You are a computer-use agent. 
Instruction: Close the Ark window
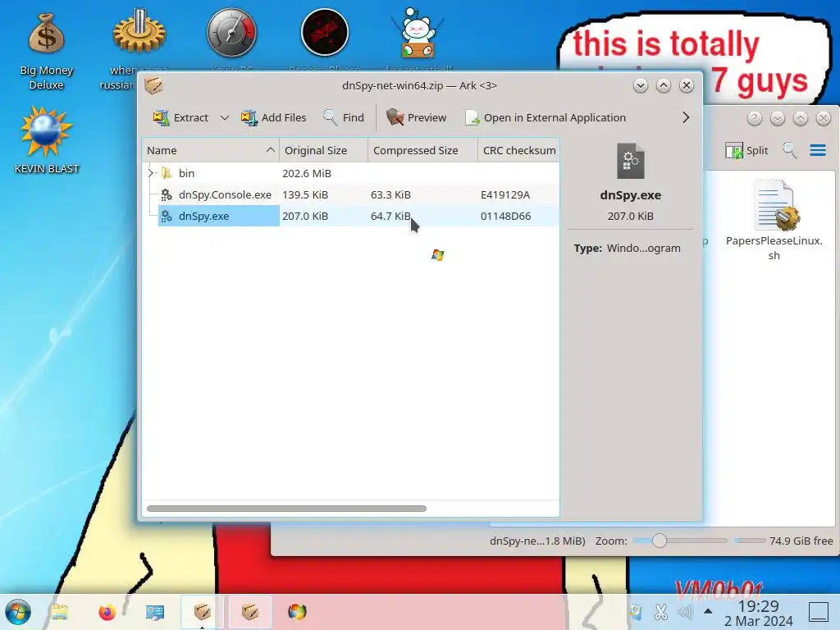(x=687, y=85)
